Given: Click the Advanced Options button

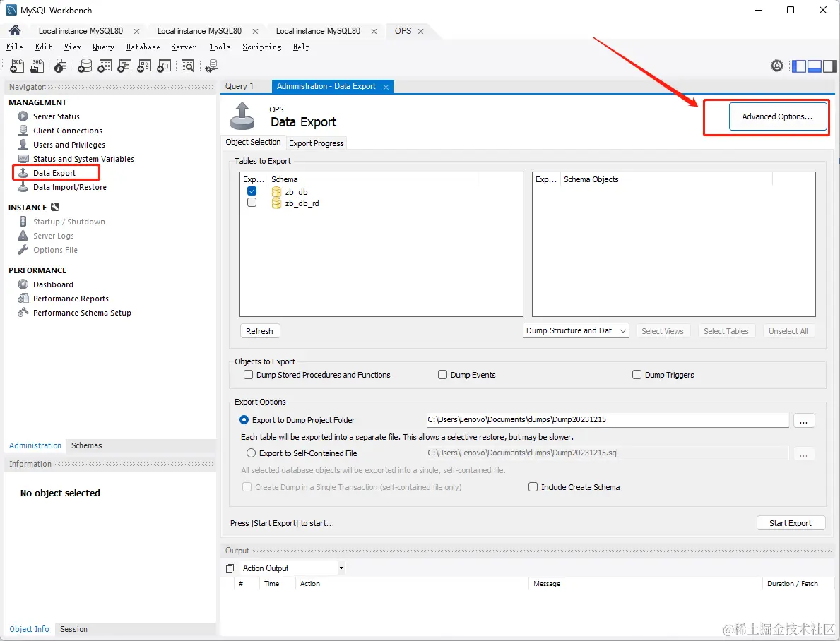Looking at the screenshot, I should click(777, 116).
